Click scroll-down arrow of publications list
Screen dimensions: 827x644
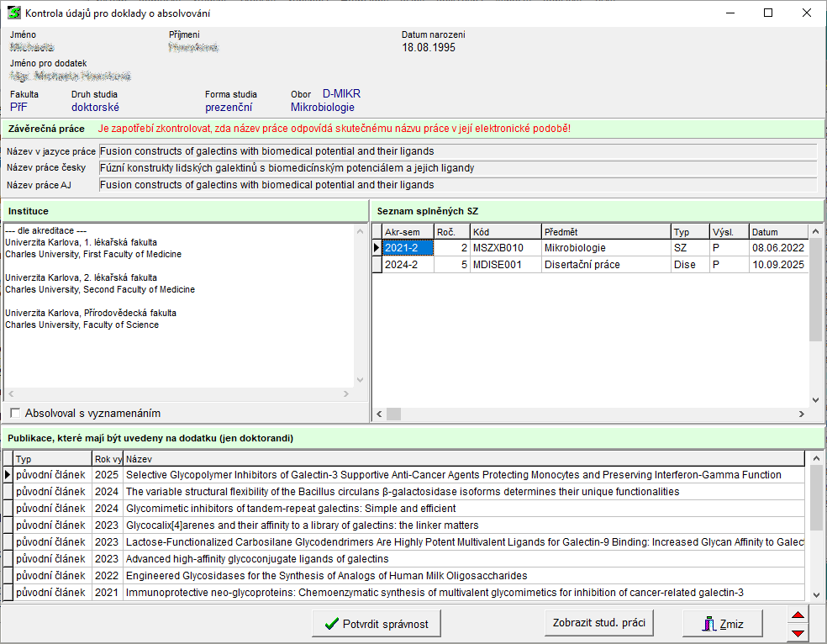(814, 594)
